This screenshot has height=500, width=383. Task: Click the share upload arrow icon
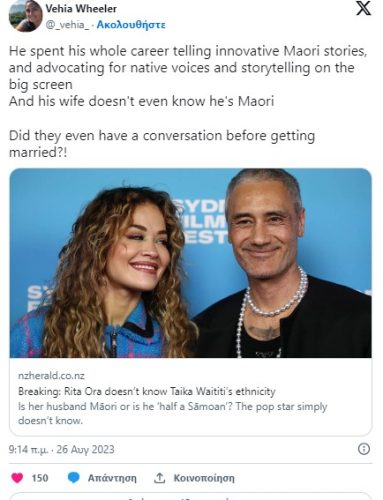pos(160,478)
